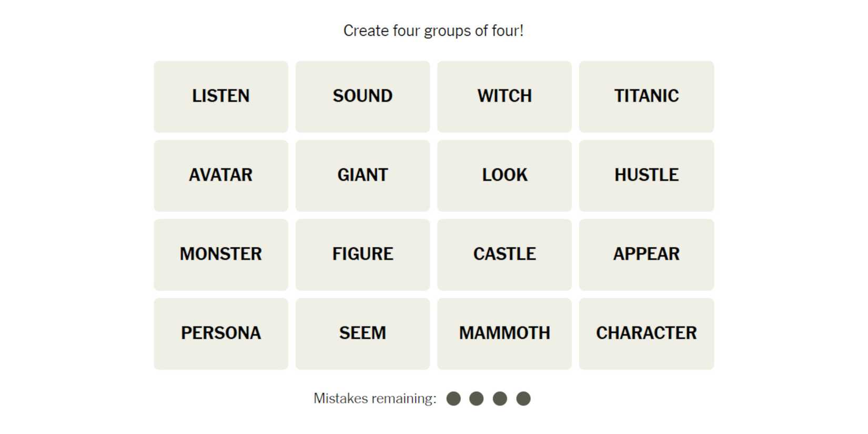The image size is (868, 434).
Task: Select the CHARACTER tile
Action: click(x=646, y=334)
